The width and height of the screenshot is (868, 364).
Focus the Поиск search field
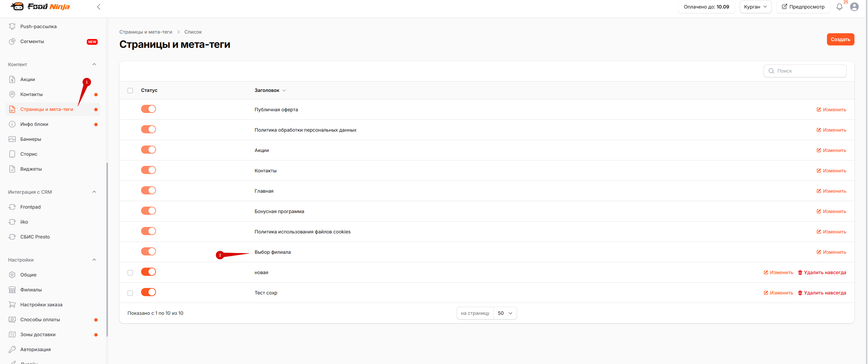tap(805, 71)
